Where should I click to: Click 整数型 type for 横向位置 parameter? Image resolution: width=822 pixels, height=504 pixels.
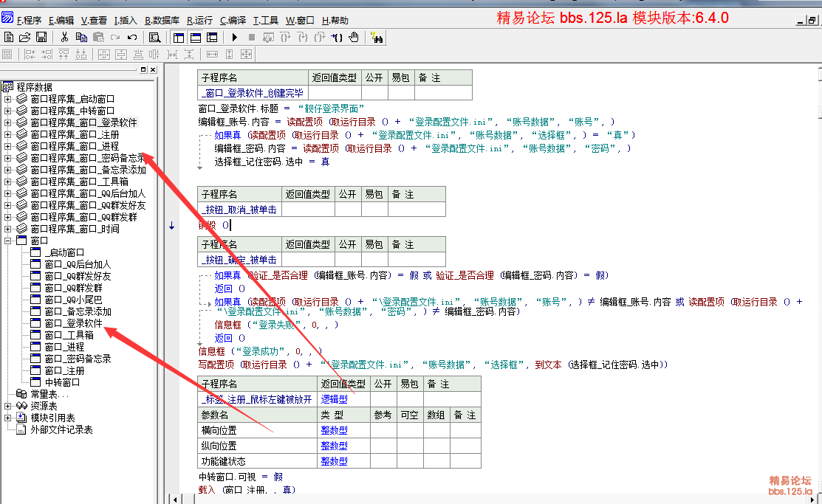(x=334, y=430)
